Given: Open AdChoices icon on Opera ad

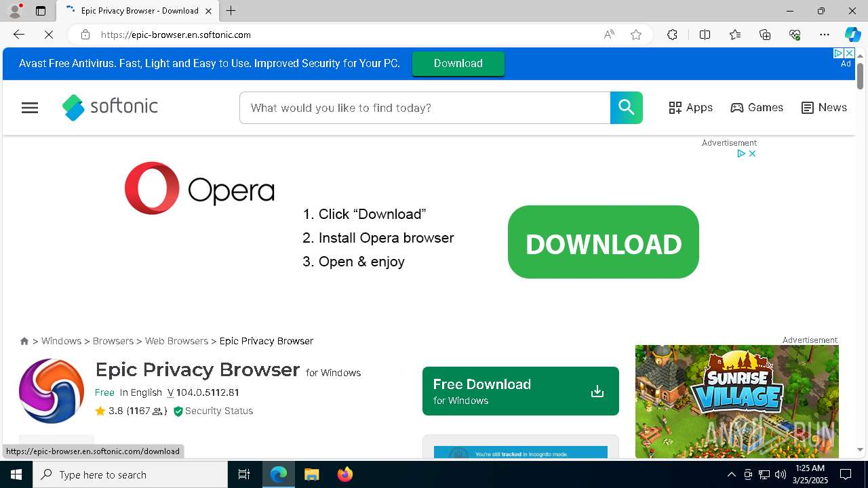Looking at the screenshot, I should tap(742, 154).
